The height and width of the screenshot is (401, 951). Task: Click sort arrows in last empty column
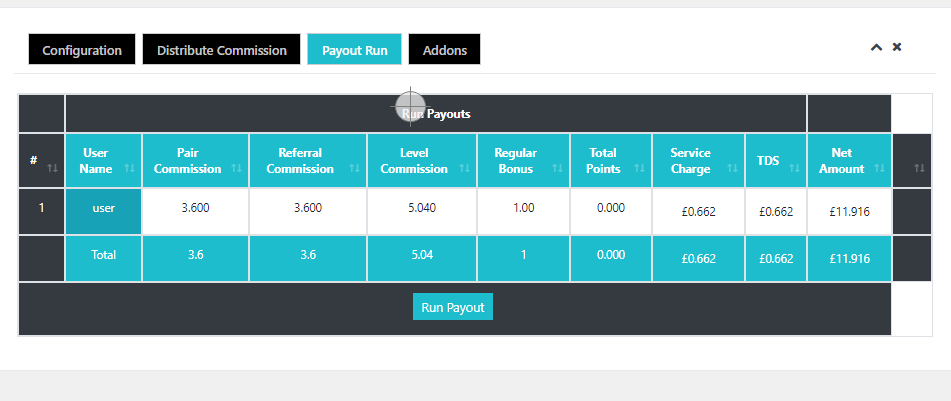919,169
